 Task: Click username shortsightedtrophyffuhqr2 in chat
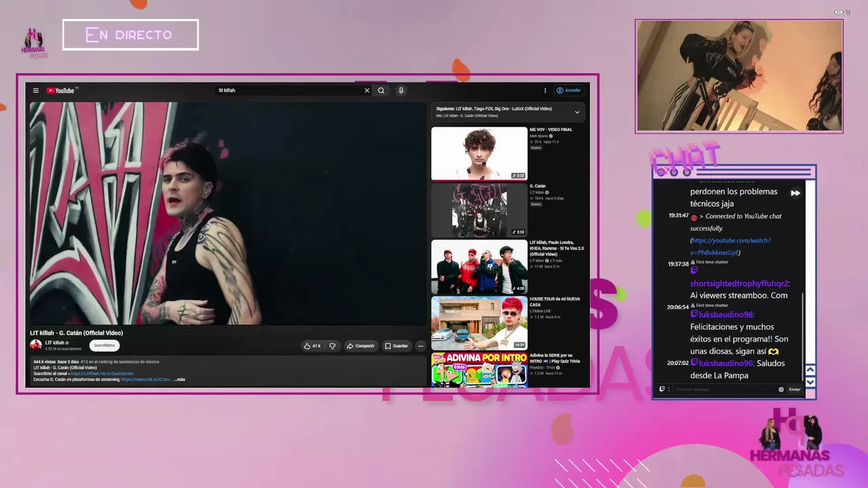point(739,283)
